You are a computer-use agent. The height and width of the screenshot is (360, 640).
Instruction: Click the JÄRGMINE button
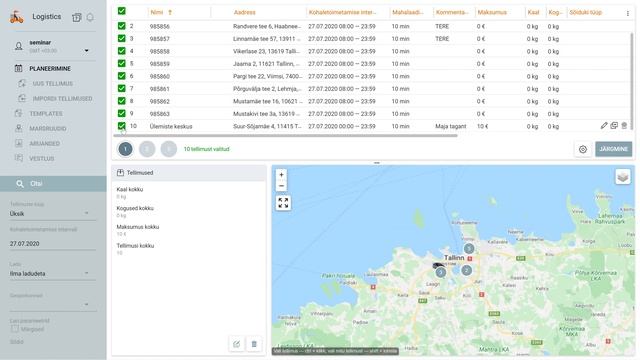pyautogui.click(x=613, y=149)
